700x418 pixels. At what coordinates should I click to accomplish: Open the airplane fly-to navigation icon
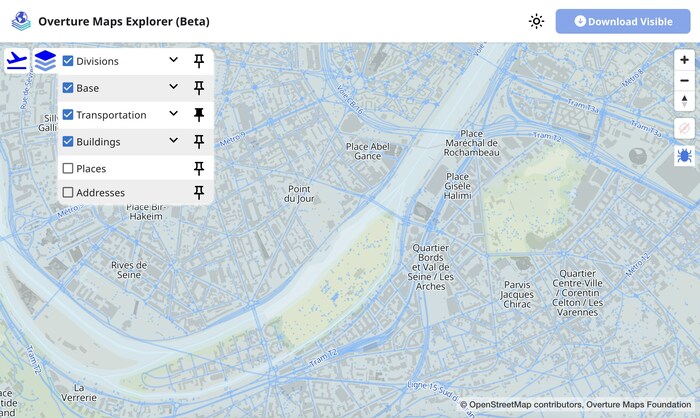click(x=17, y=61)
